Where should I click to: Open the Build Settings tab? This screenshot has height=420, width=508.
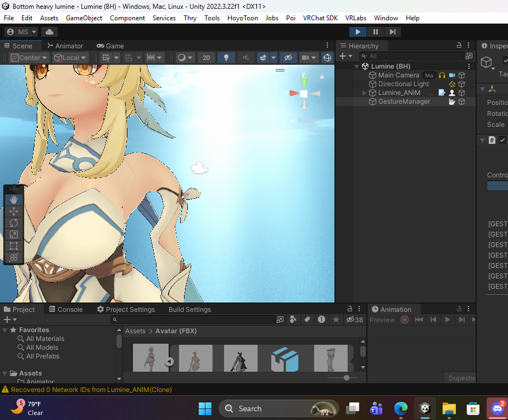tap(189, 309)
